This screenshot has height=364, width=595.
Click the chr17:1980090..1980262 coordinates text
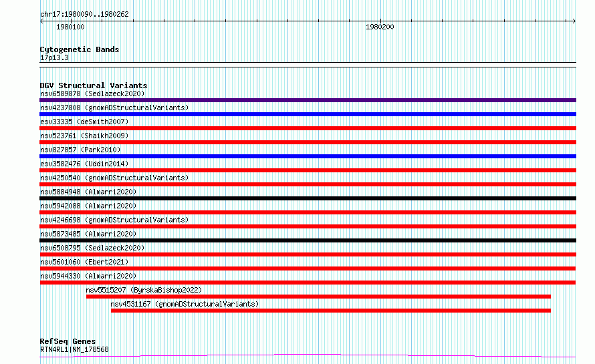[x=85, y=14]
